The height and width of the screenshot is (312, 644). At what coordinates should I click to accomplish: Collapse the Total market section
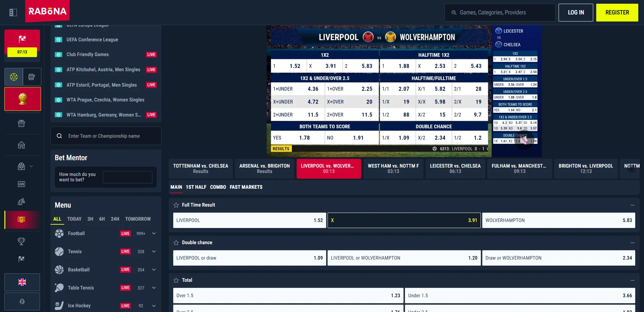tap(632, 280)
